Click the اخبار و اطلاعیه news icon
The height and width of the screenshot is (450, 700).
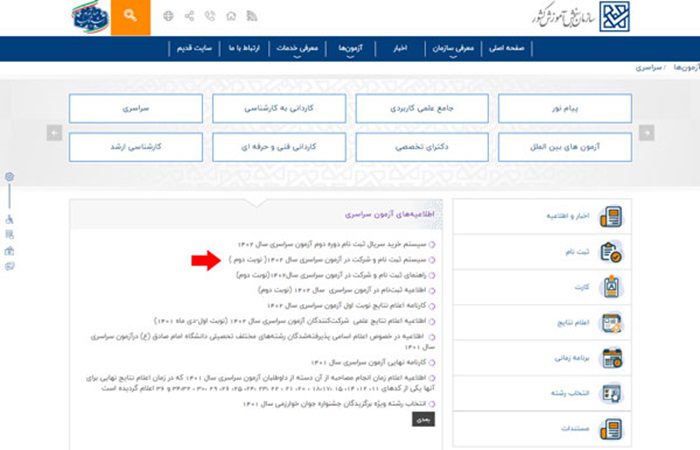(x=611, y=216)
